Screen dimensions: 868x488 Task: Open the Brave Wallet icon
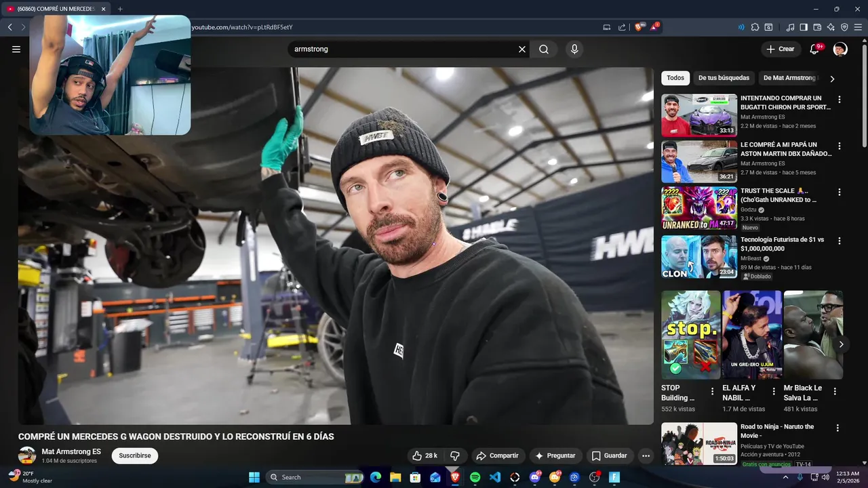817,27
